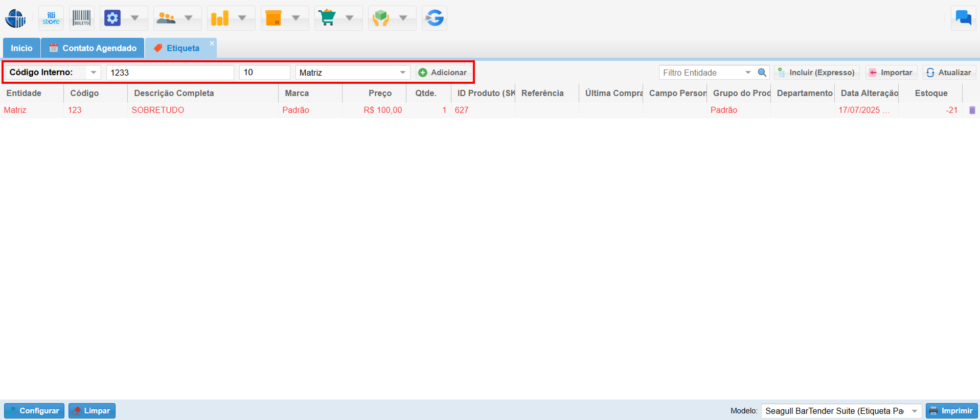Go to the Início tab
The width and height of the screenshot is (980, 420).
(21, 48)
